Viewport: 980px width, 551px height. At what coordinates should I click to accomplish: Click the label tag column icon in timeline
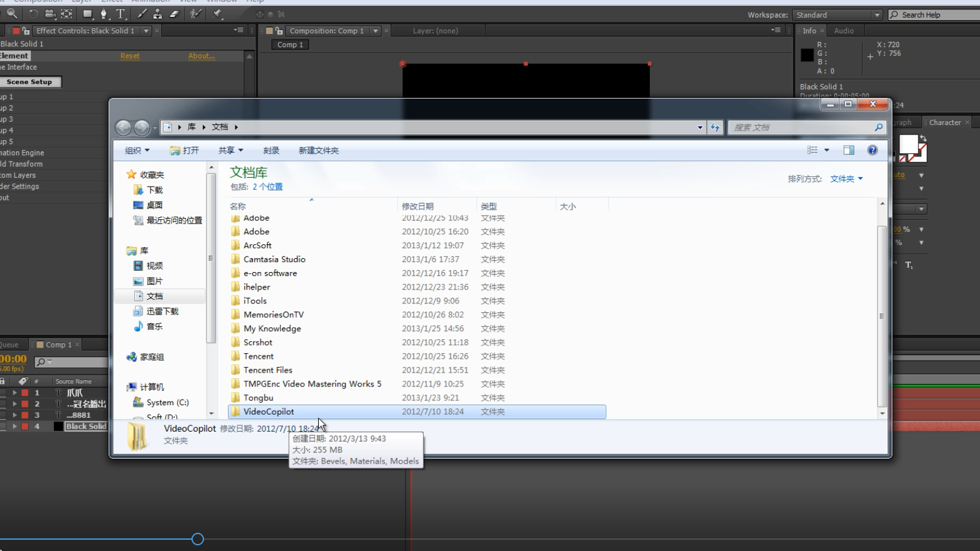(23, 381)
